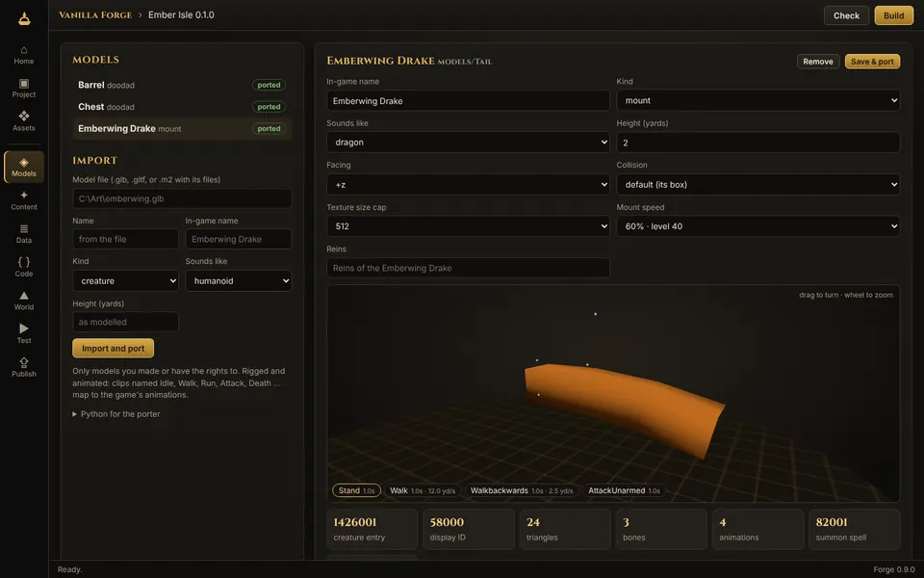The image size is (924, 578).
Task: Open the Texture size cap dropdown
Action: (468, 225)
